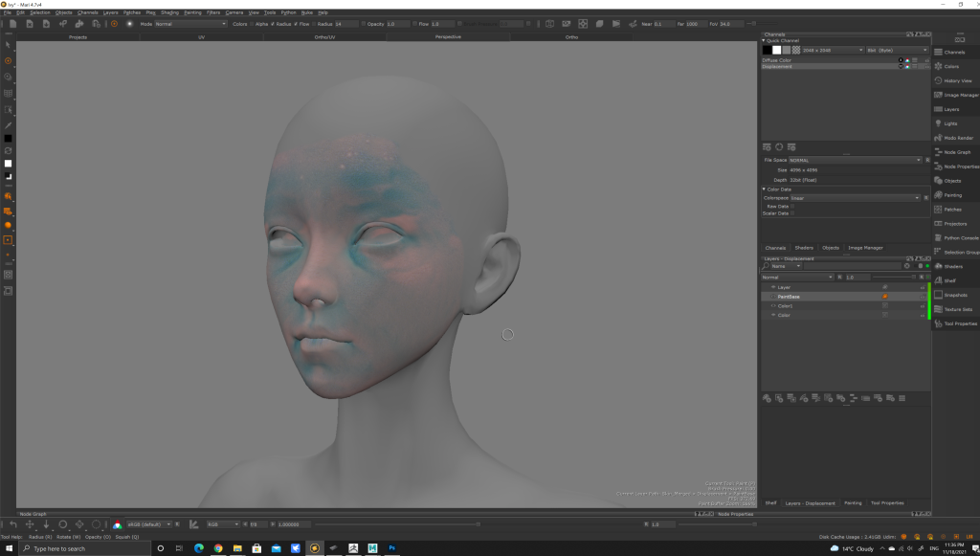Image resolution: width=980 pixels, height=556 pixels.
Task: Open the brush Mode dropdown
Action: [x=189, y=24]
